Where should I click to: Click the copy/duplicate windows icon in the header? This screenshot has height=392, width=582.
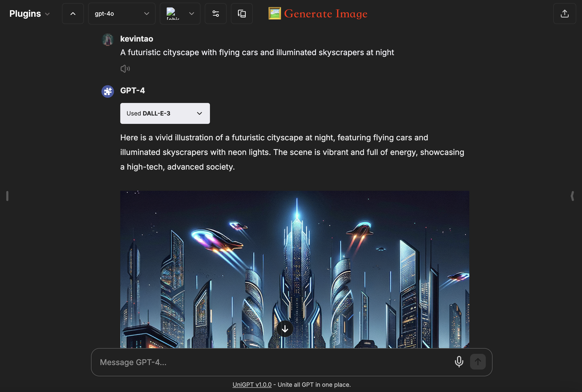242,14
